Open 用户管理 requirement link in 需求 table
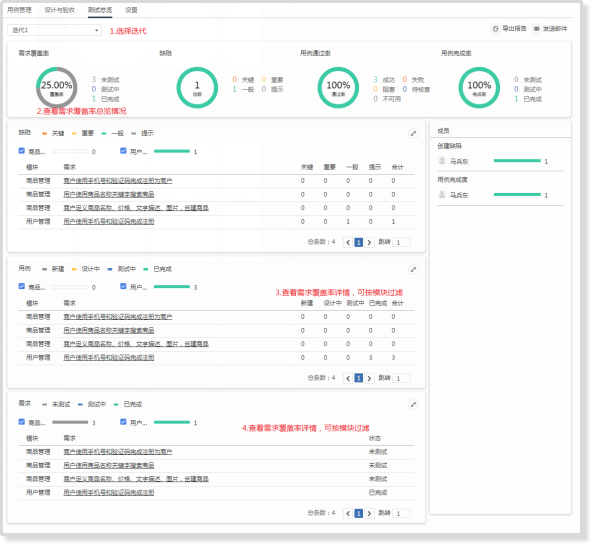593x546 pixels. click(109, 493)
